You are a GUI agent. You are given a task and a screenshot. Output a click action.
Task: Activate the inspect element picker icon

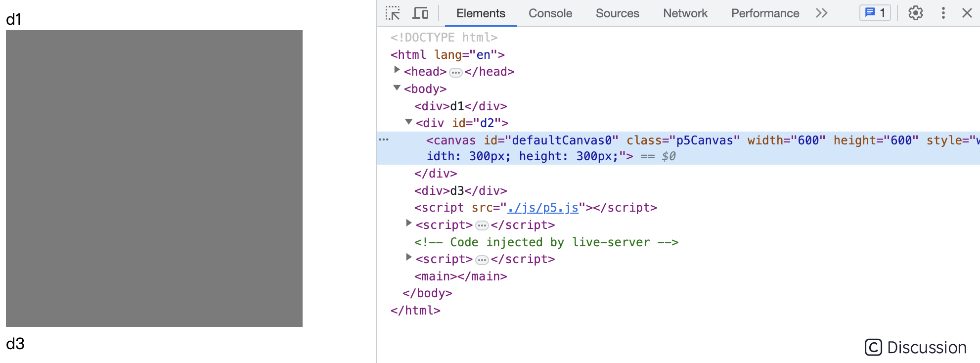pos(393,13)
